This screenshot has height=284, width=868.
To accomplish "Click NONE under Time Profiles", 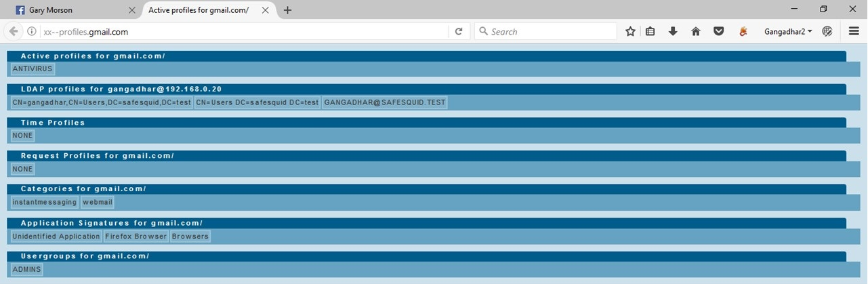I will (x=22, y=136).
